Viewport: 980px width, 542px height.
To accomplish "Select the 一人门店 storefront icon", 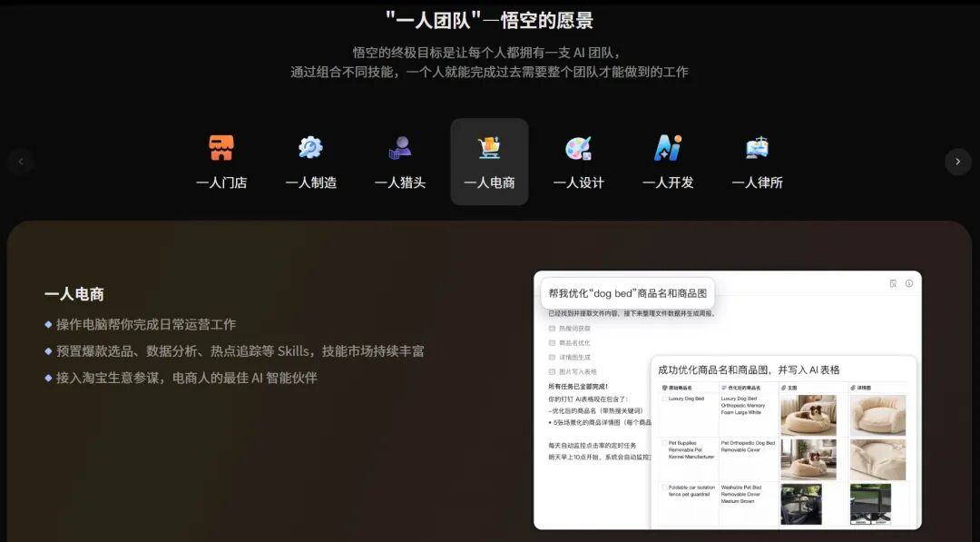I will click(221, 148).
